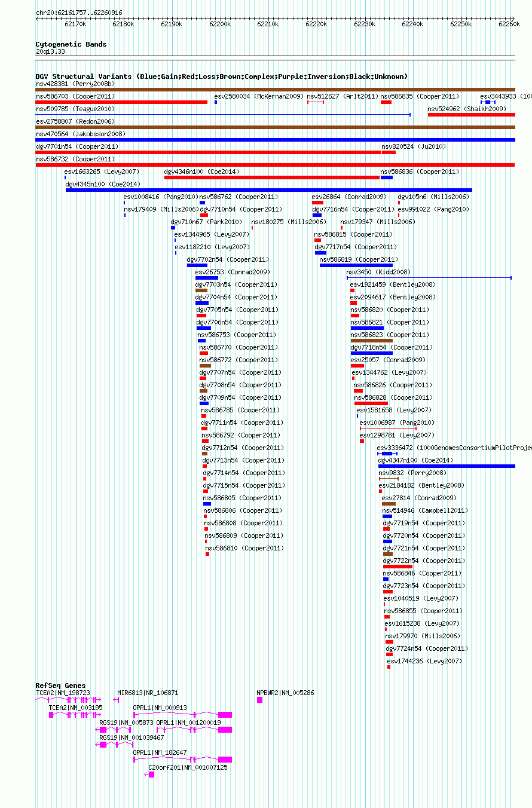
Task: Select esv25057 (Conrad2009) label
Action: [388, 360]
